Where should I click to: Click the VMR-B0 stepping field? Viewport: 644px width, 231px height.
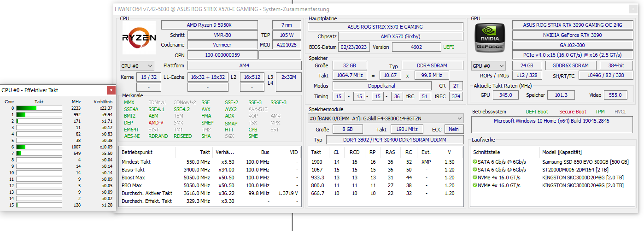click(222, 35)
